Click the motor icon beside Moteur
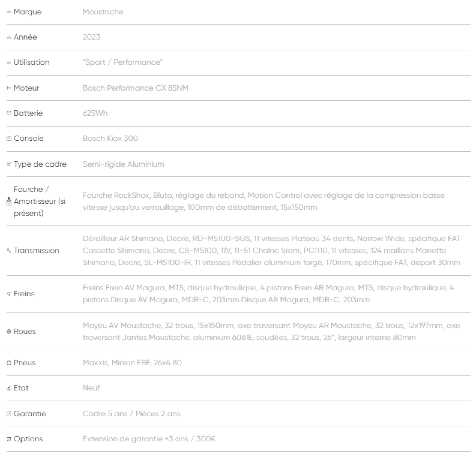 (9, 88)
